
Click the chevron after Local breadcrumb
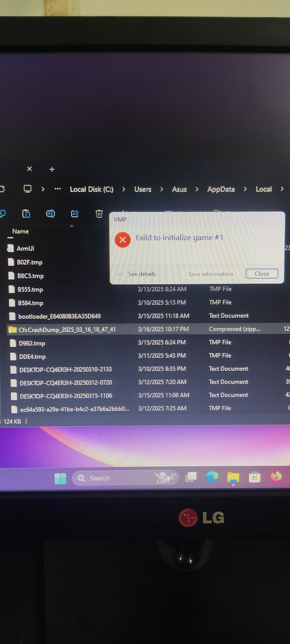point(282,189)
